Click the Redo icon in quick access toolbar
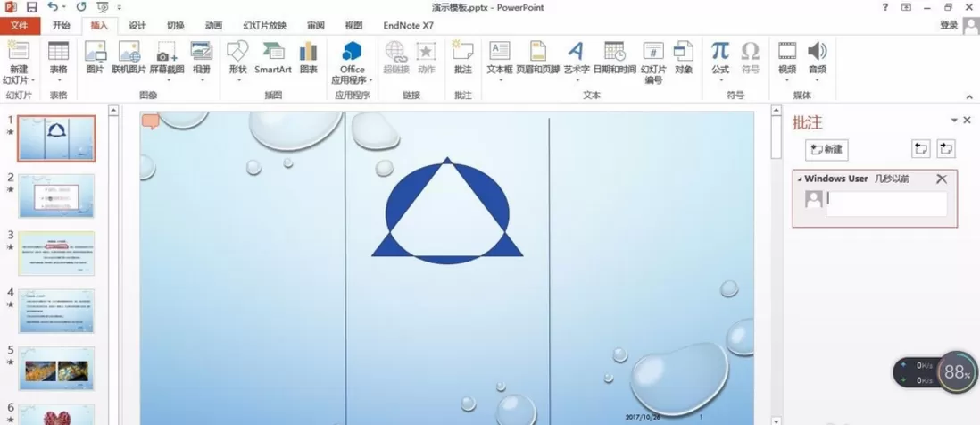Screen dimensions: 980x425 81,7
